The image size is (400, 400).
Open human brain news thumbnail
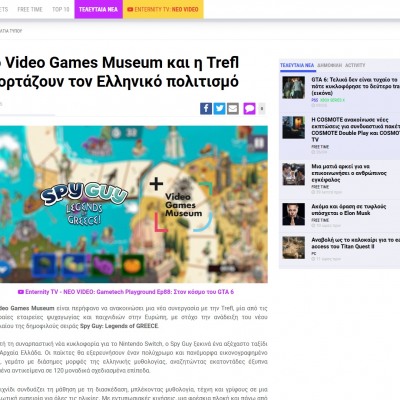click(x=294, y=174)
